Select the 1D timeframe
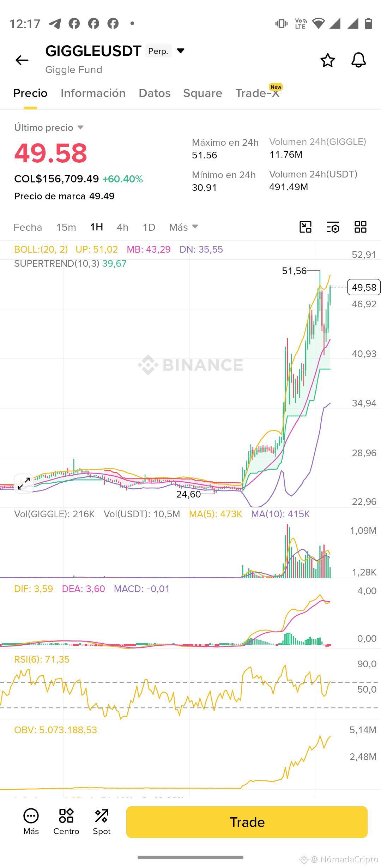This screenshot has width=381, height=868. click(x=149, y=227)
